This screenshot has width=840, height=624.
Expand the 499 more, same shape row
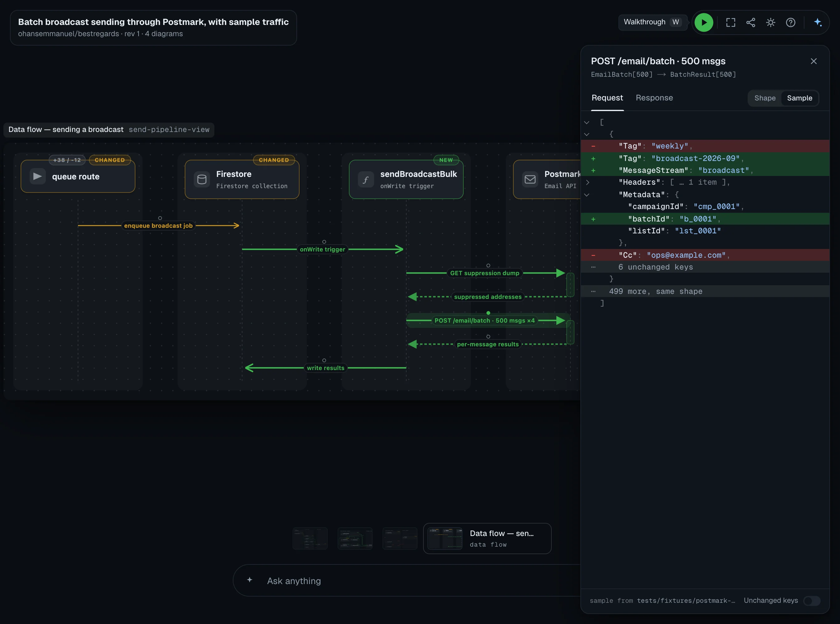705,291
